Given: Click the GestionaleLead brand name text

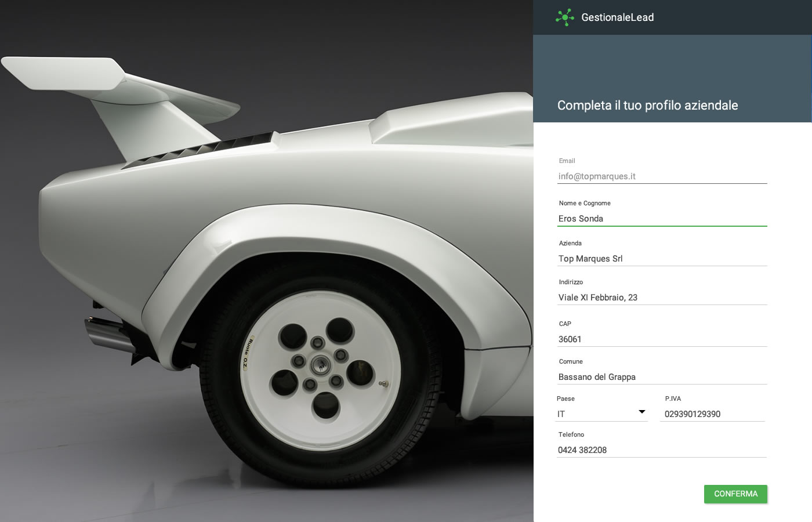Looking at the screenshot, I should click(617, 17).
